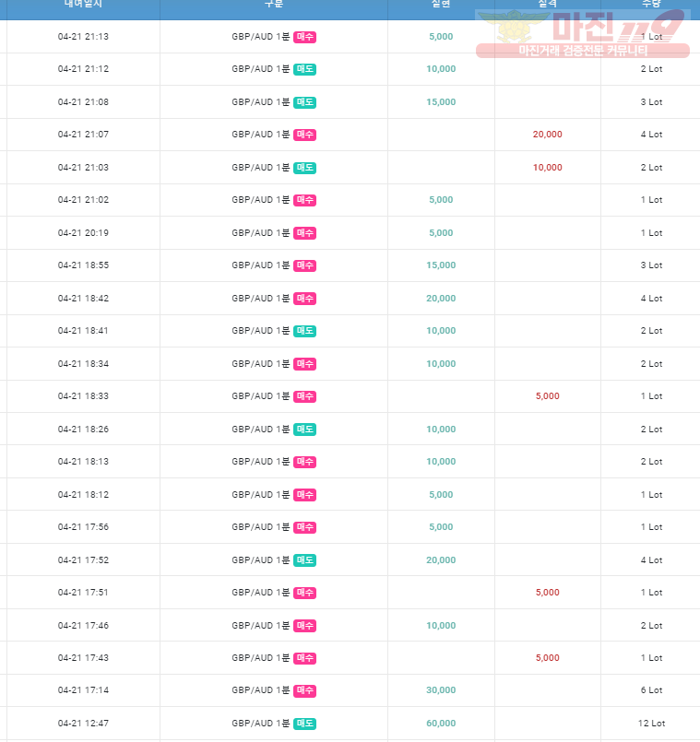Select the 30,000 profit at 17:14
The width and height of the screenshot is (700, 742).
(441, 690)
